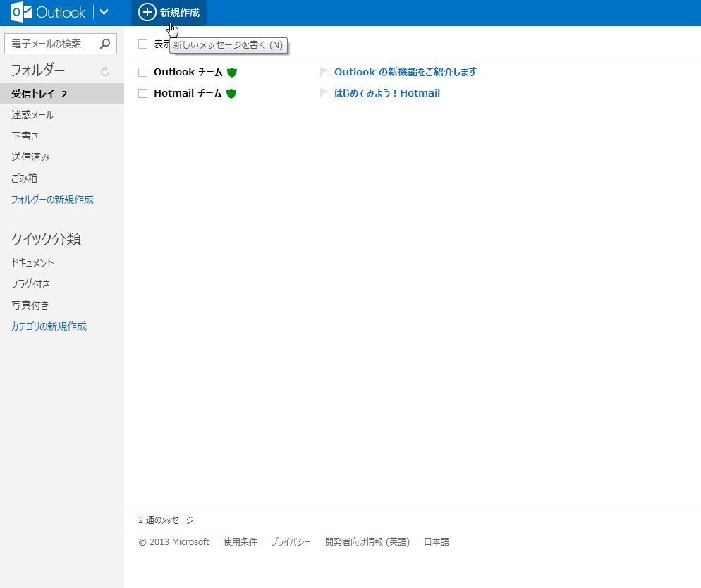Open the dropdown arrow next to Outlook

(x=104, y=13)
